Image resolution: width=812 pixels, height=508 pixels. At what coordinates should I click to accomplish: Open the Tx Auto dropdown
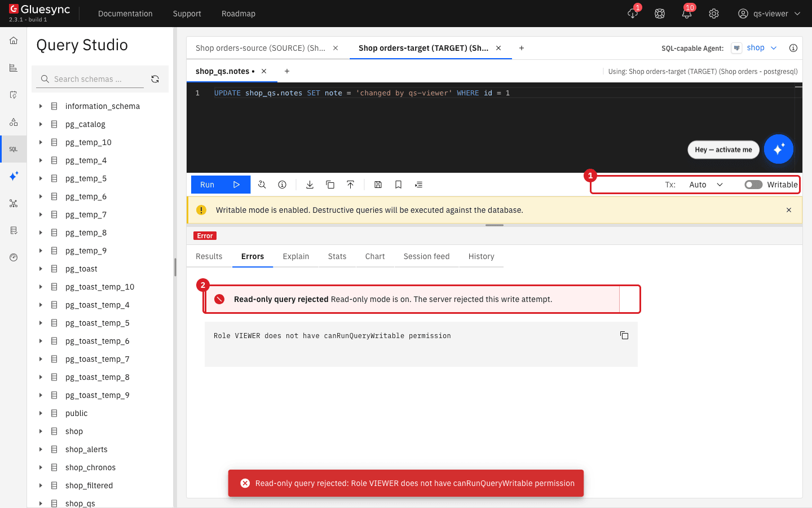click(x=706, y=185)
